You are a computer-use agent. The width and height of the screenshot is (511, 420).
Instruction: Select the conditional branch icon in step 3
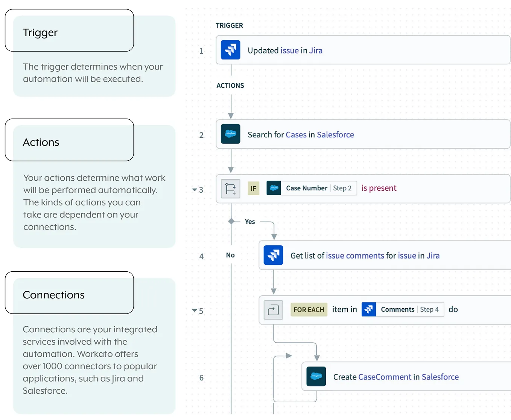coord(230,188)
